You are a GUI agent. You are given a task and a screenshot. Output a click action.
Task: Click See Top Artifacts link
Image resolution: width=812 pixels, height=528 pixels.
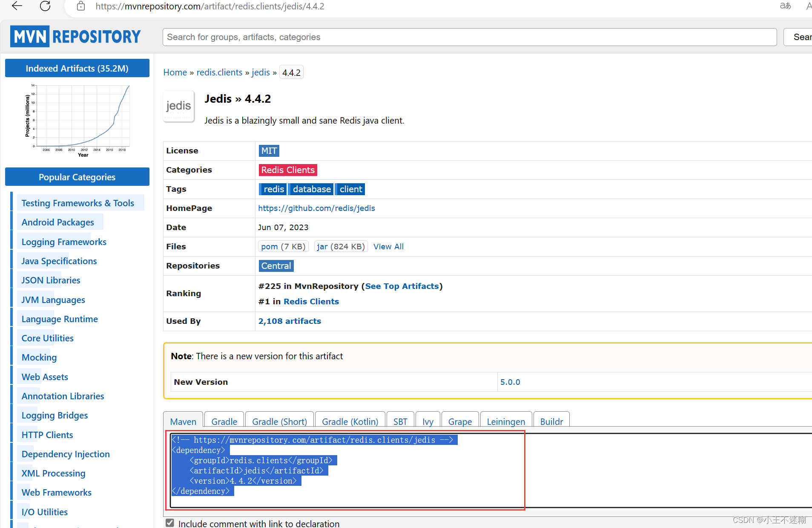pos(402,286)
